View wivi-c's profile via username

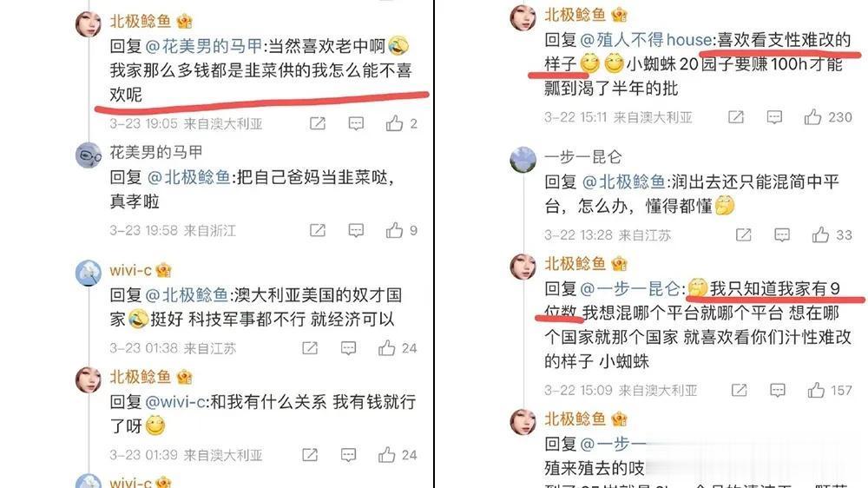coord(131,270)
